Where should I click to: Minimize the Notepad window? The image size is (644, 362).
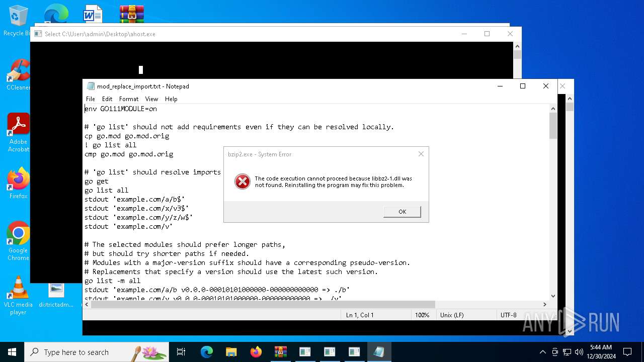pos(500,86)
